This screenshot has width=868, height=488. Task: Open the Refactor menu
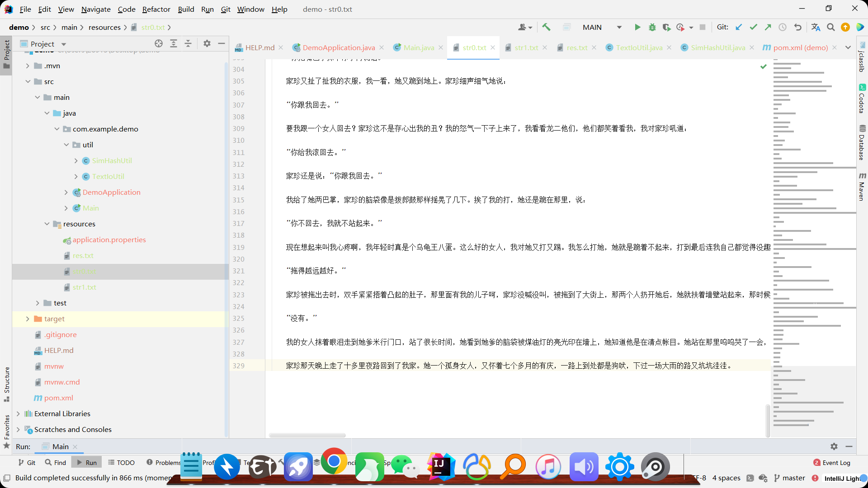click(x=156, y=9)
